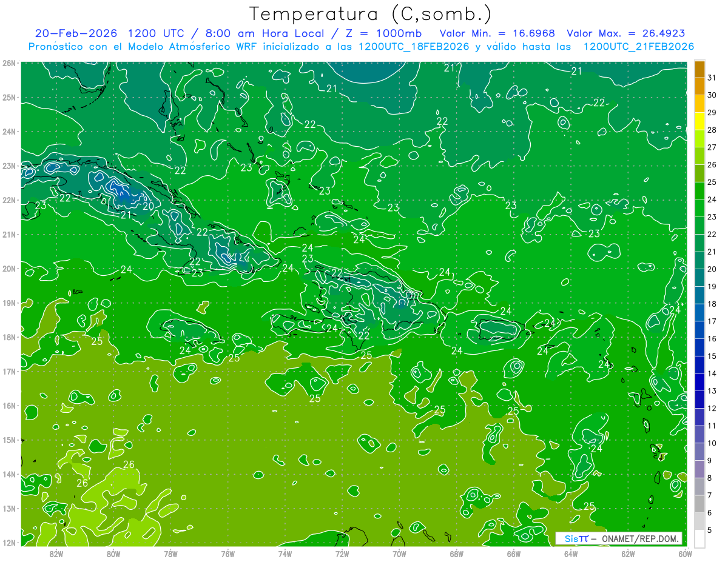Click the '24N' latitude axis label

pos(8,132)
